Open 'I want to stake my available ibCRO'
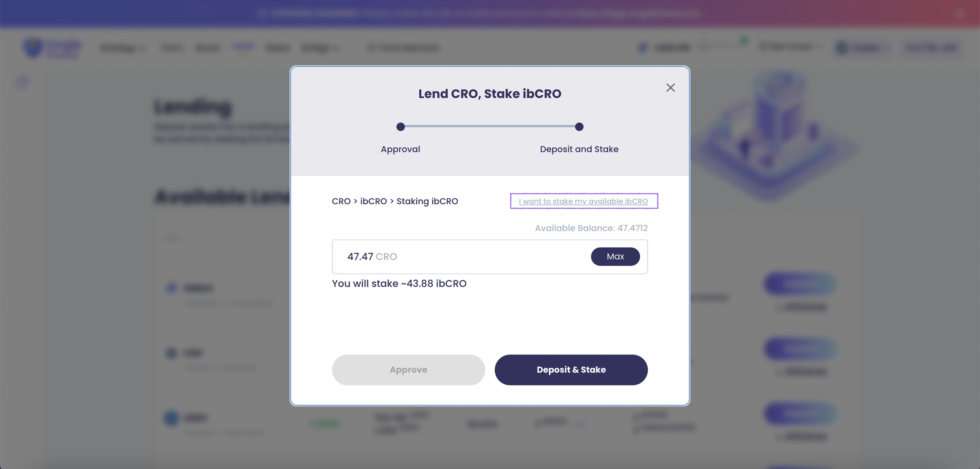The width and height of the screenshot is (980, 469). (x=583, y=201)
